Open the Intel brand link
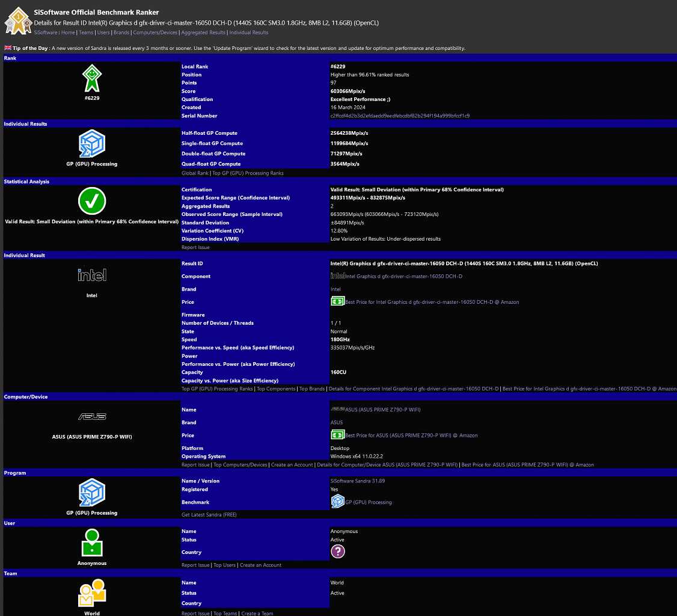Screen dimensions: 677x616 point(335,289)
